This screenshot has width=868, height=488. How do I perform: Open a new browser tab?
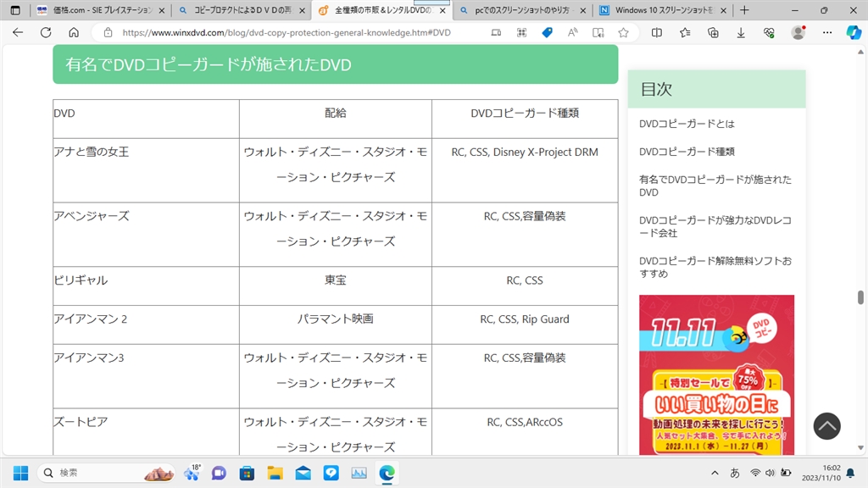point(744,10)
